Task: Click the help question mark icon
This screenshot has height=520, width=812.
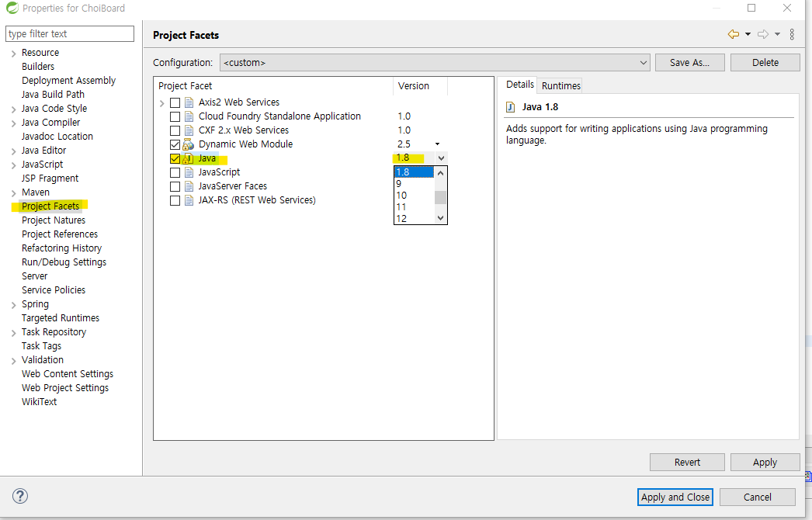Action: [x=19, y=496]
